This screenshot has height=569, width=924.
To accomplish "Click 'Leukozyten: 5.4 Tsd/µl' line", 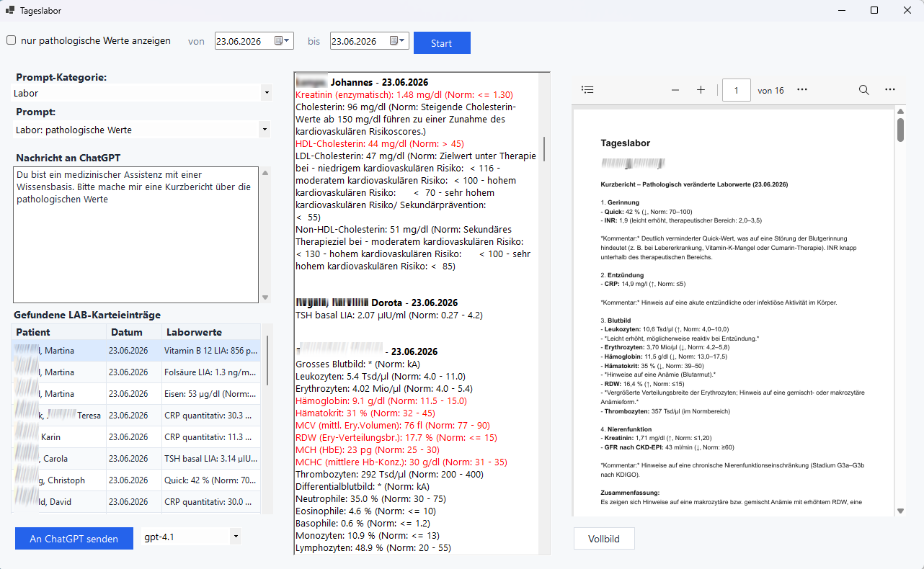I will [381, 376].
